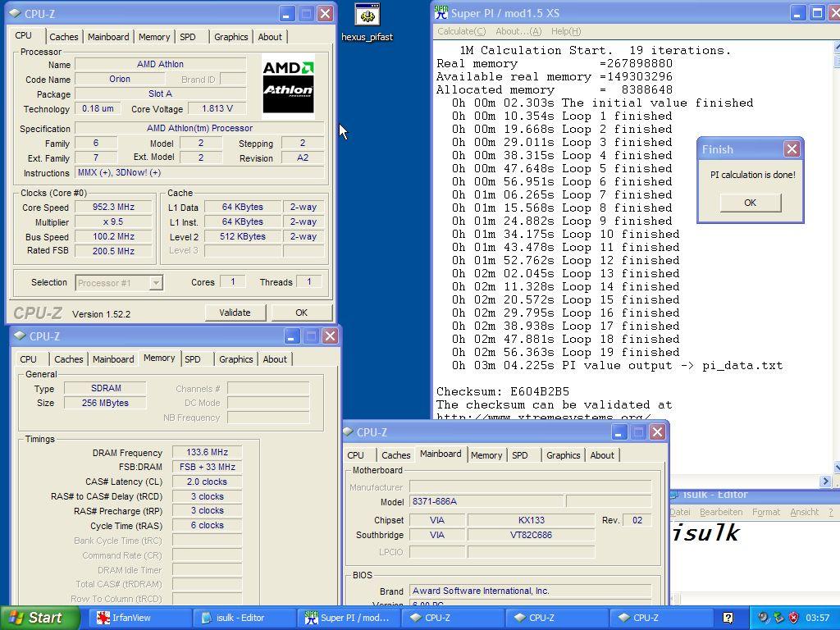Screen dimensions: 840x630
Task: Click the isulk text in Editor
Action: pyautogui.click(x=705, y=533)
